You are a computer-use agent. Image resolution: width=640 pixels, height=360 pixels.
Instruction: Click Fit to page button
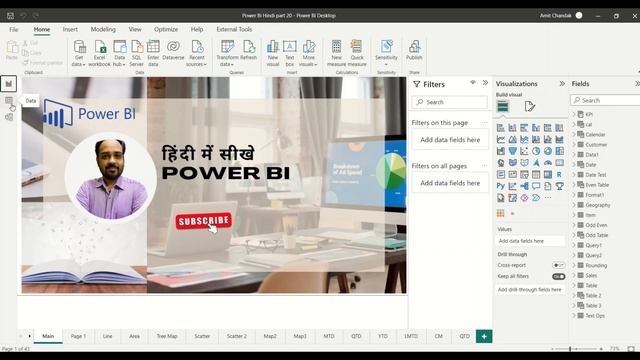631,349
